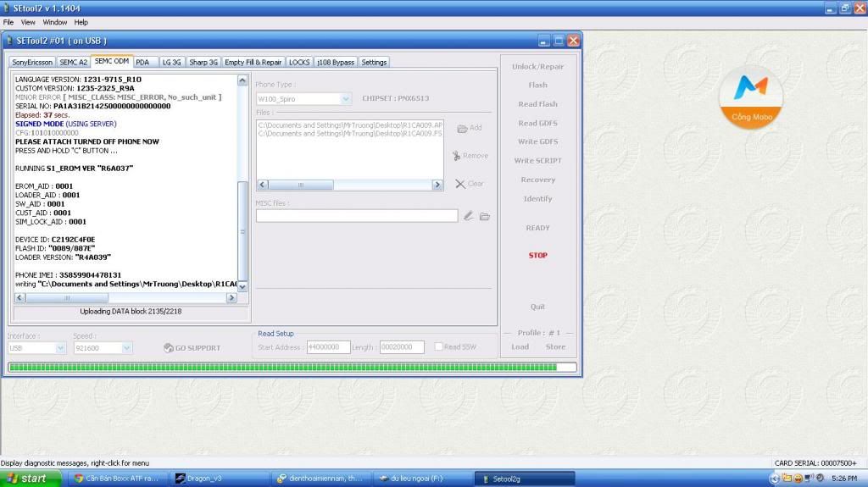Click the Length field 00020000
The height and width of the screenshot is (487, 868).
click(402, 347)
